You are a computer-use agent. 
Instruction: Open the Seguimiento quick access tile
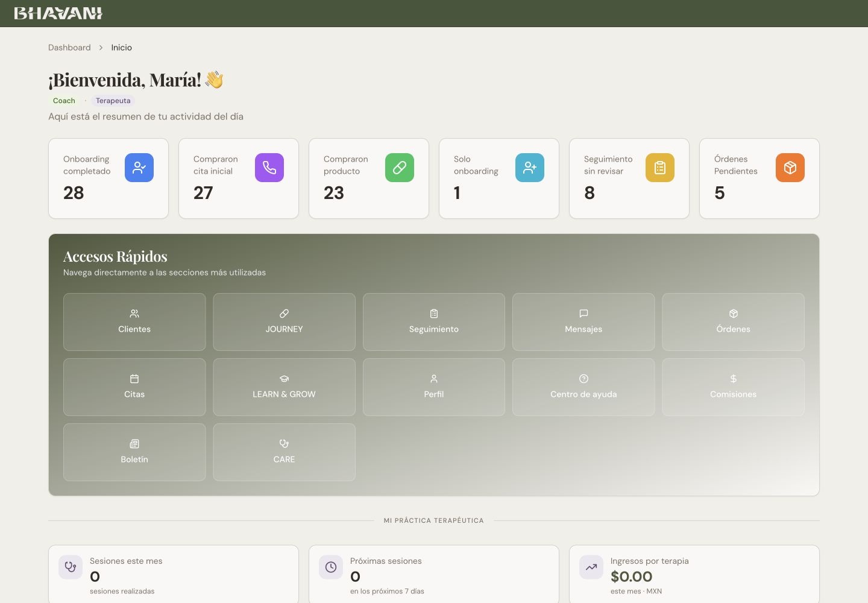tap(434, 322)
